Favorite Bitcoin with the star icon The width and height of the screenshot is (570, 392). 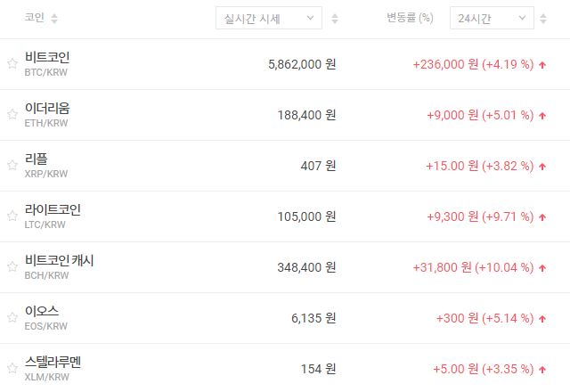pyautogui.click(x=12, y=64)
